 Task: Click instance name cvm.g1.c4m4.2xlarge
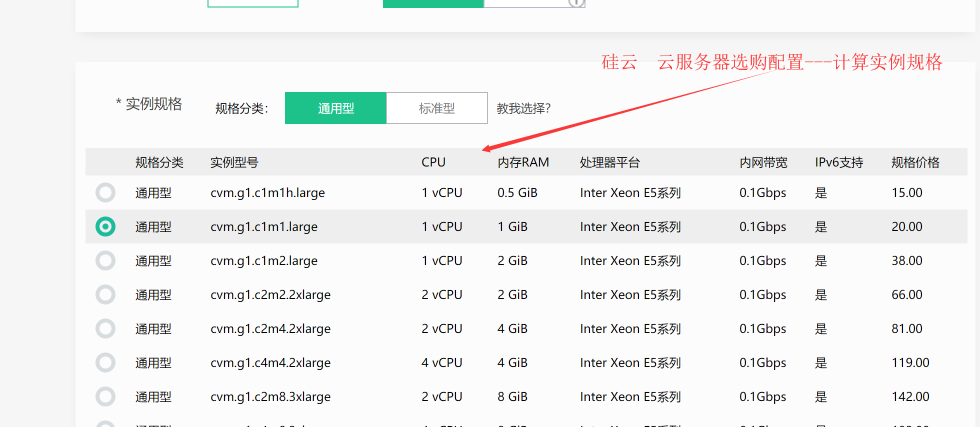click(x=270, y=363)
